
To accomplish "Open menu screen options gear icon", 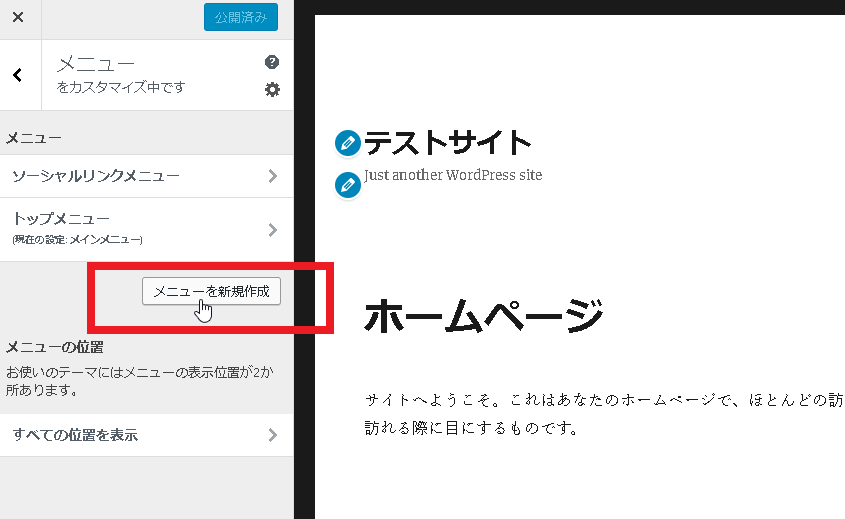I will (x=272, y=89).
